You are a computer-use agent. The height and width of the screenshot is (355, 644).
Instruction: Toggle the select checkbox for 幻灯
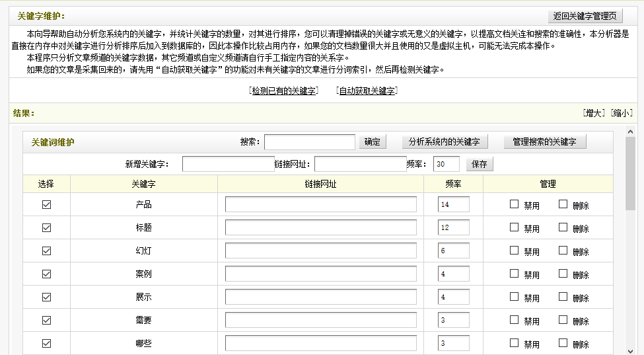pos(46,251)
